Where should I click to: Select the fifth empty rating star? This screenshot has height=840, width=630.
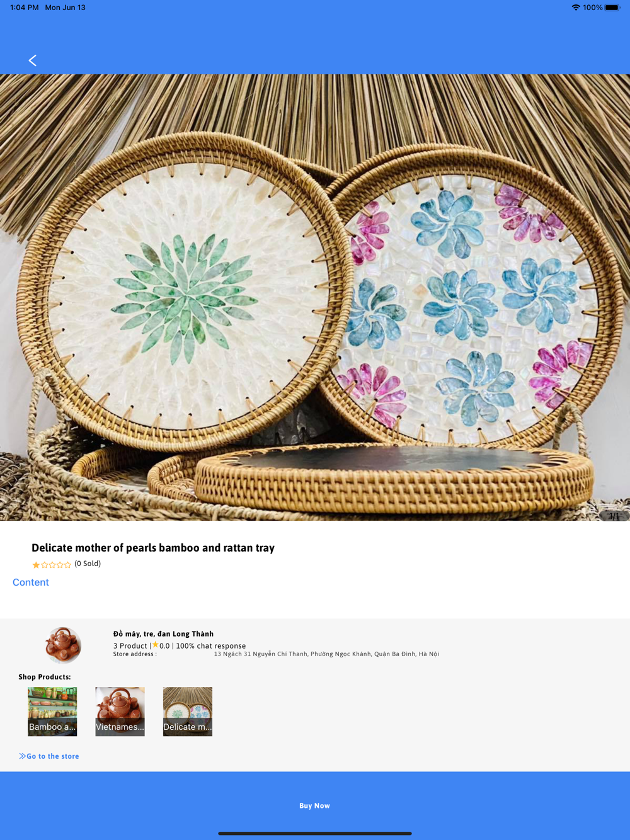tap(67, 565)
